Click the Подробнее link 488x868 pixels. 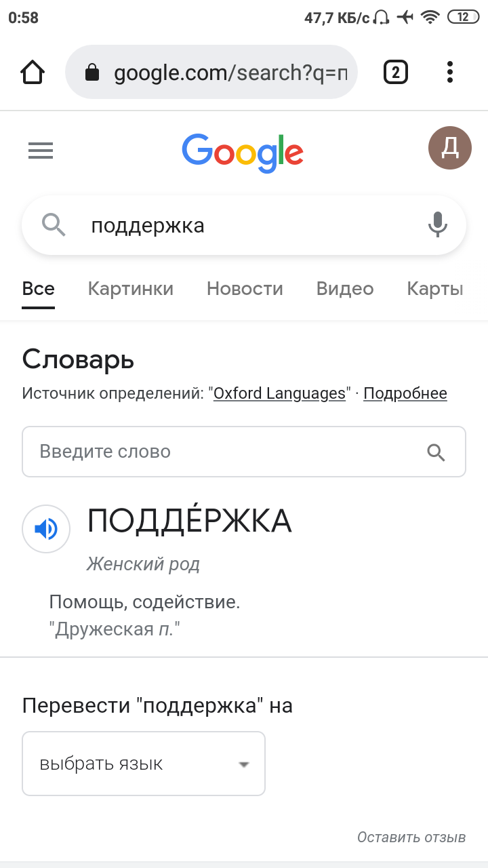click(x=405, y=393)
